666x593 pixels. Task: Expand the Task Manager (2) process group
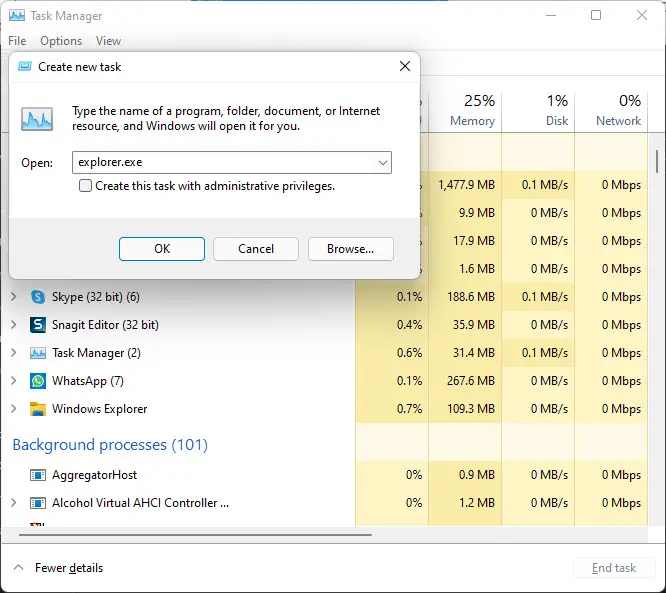click(14, 353)
